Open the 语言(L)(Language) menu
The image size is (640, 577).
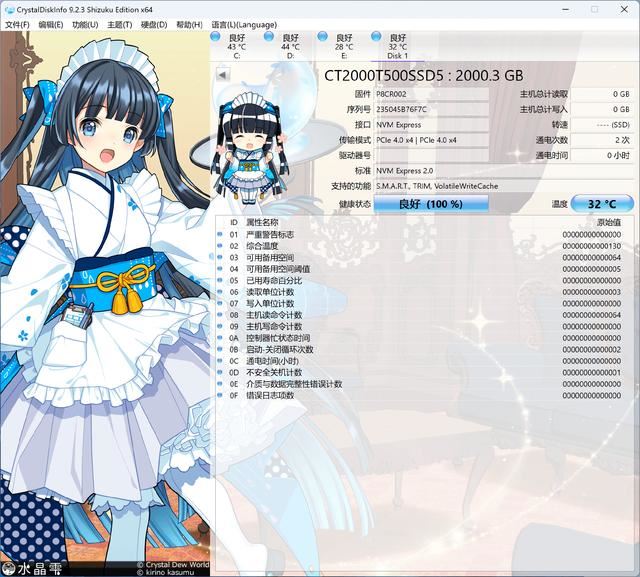243,24
